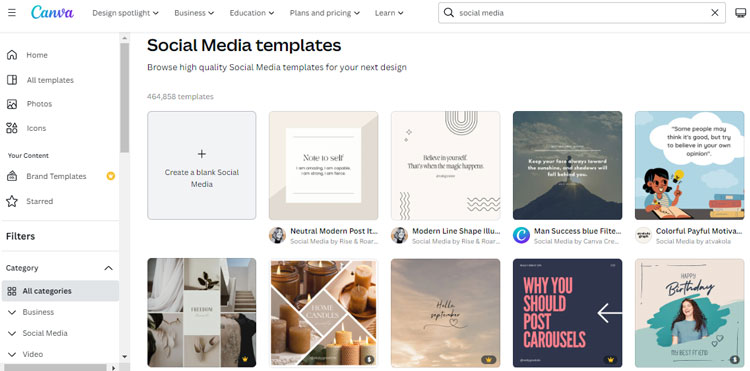The image size is (750, 371).
Task: Open the Business dropdown menu
Action: coord(194,13)
